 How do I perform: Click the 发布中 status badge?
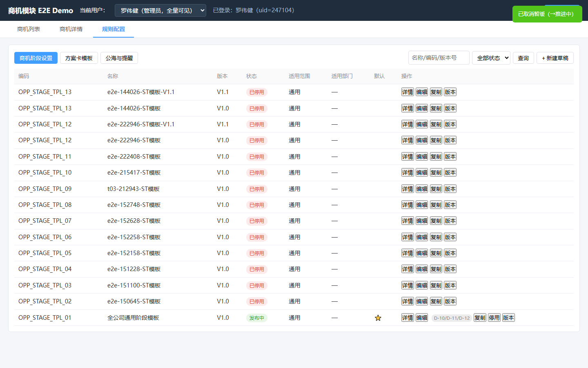[x=257, y=318]
